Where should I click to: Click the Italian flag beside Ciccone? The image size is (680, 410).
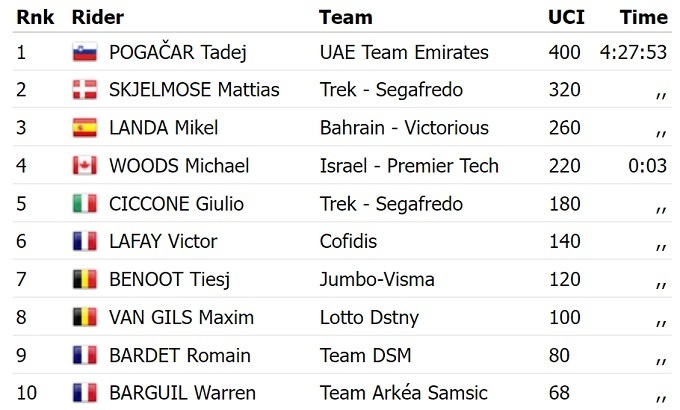tap(84, 204)
